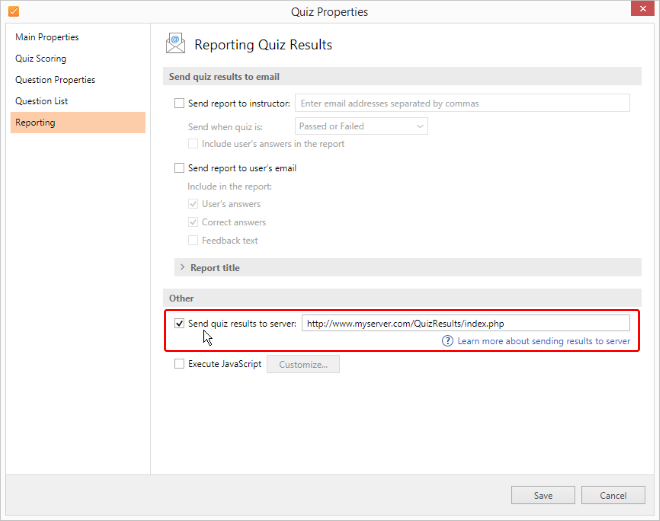
Task: Uncheck Send quiz results to server
Action: (x=179, y=323)
